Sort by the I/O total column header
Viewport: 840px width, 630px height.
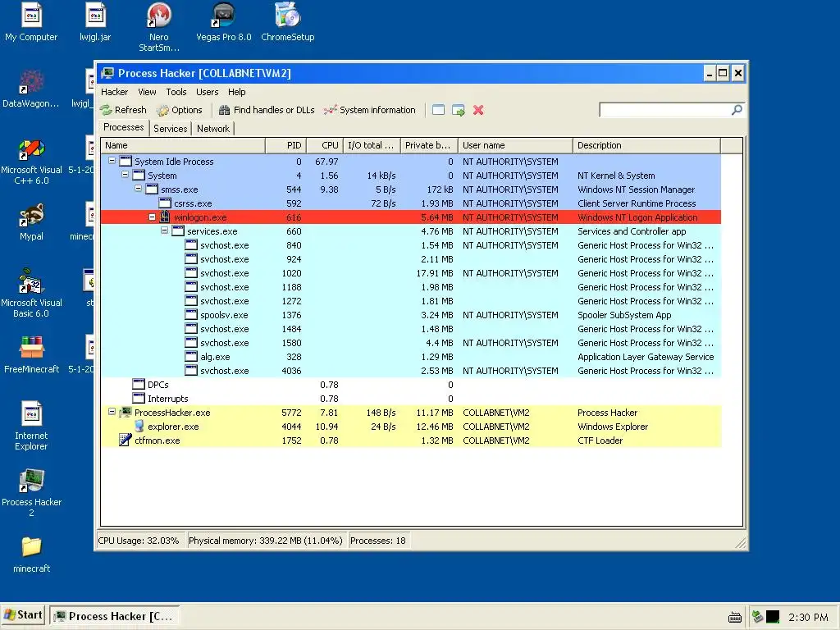coord(372,145)
